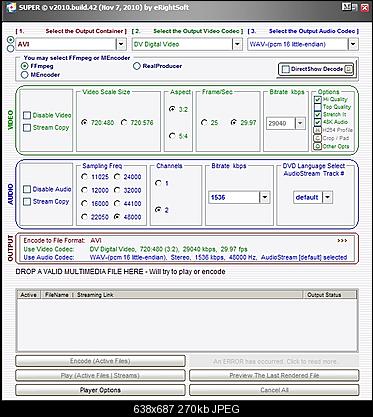Select the FFmpeg encoder radio button

[x=24, y=66]
